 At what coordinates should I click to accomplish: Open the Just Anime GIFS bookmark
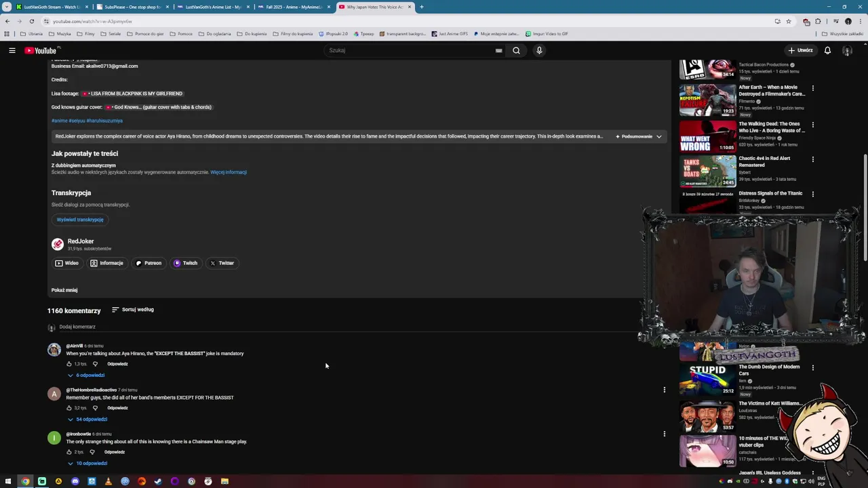coord(450,34)
